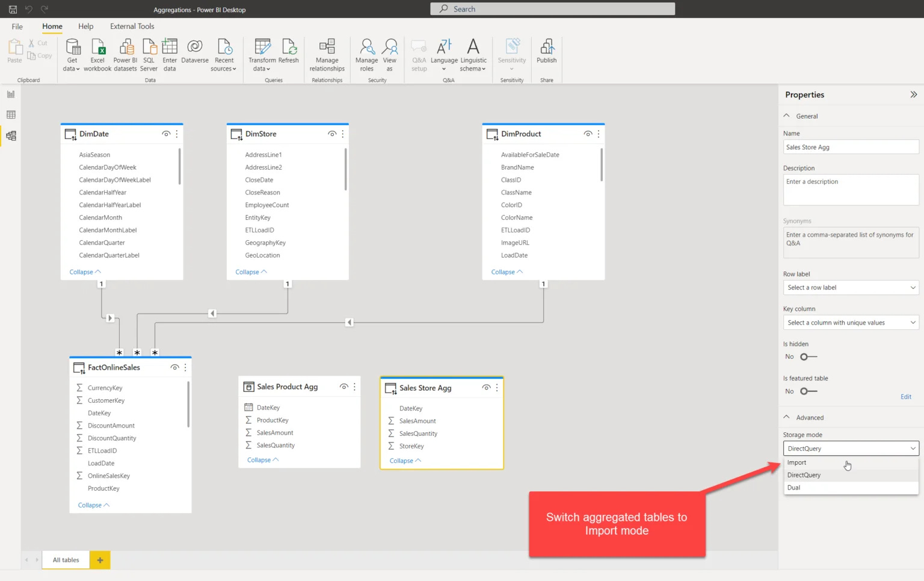Refresh the data model
This screenshot has width=924, height=581.
tap(289, 51)
